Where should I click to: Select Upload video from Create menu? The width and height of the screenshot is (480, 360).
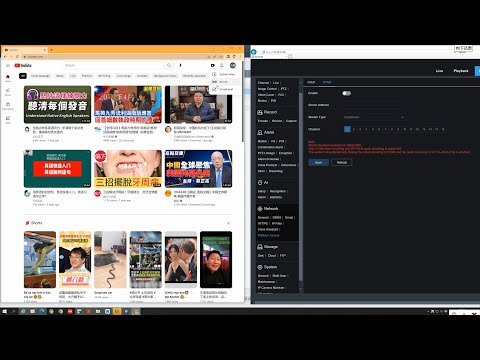(224, 74)
